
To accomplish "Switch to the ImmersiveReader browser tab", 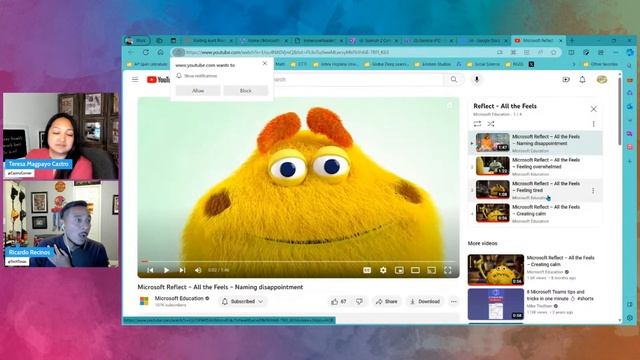I will point(319,40).
